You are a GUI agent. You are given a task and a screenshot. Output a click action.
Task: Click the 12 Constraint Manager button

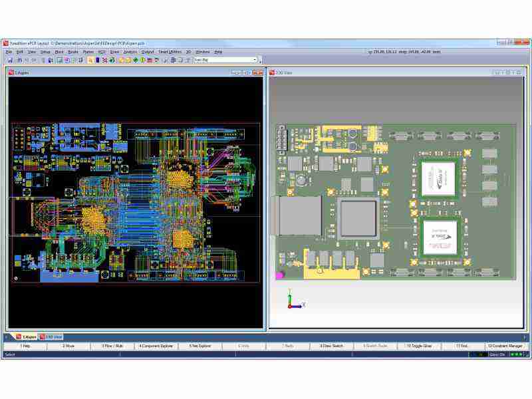coord(506,346)
